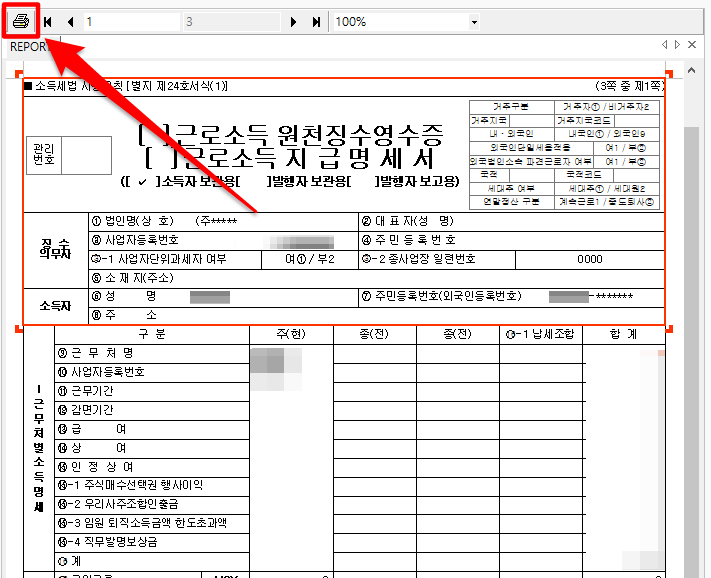The width and height of the screenshot is (711, 578).
Task: Click the 법인명(상 호) label
Action: pyautogui.click(x=133, y=221)
